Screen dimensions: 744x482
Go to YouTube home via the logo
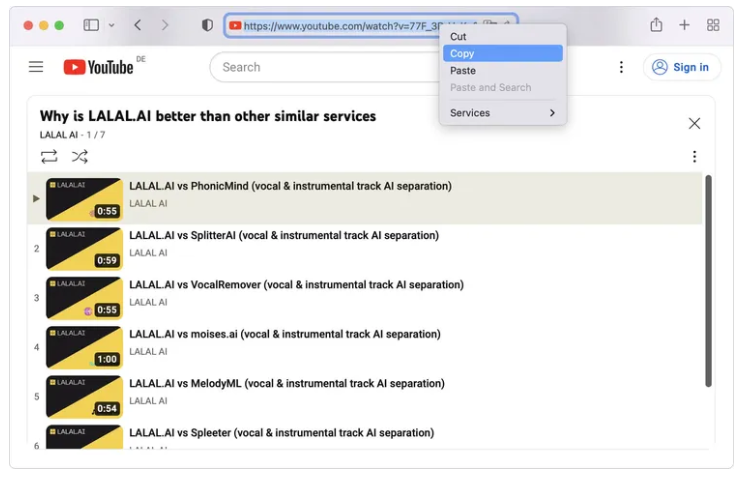[x=98, y=67]
